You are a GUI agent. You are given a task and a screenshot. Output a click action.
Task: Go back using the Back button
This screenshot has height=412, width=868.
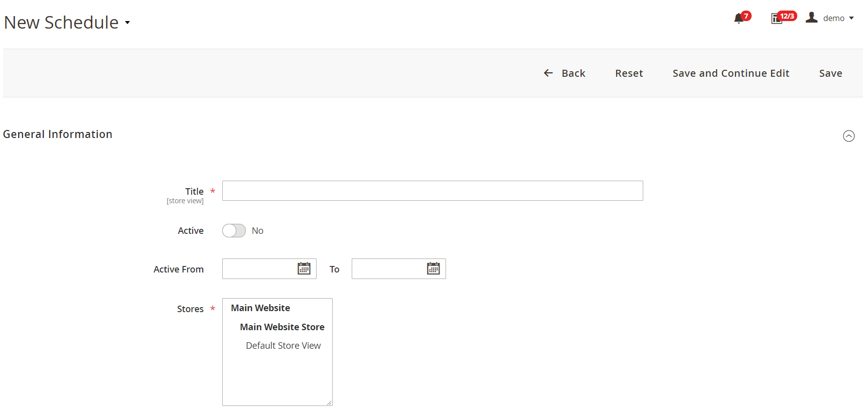click(565, 73)
